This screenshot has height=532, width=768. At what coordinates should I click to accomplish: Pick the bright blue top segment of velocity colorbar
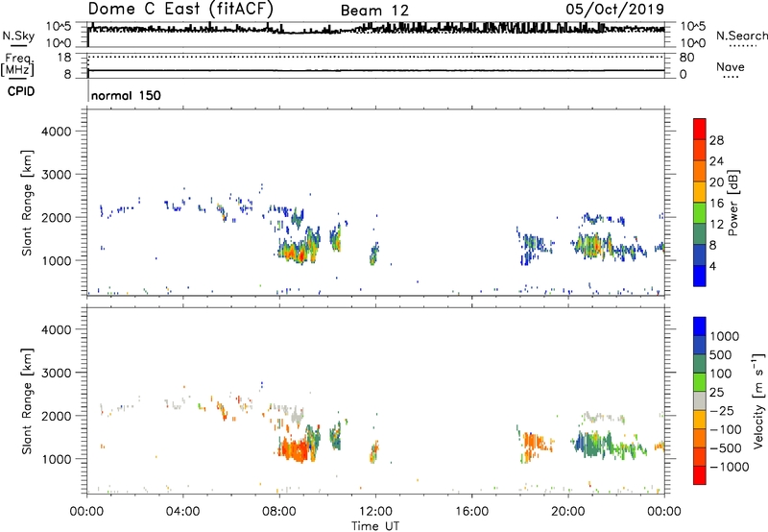click(x=700, y=326)
